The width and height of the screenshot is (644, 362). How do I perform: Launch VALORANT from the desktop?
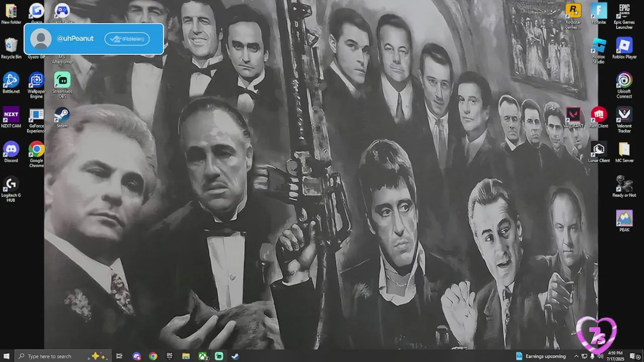tap(573, 118)
